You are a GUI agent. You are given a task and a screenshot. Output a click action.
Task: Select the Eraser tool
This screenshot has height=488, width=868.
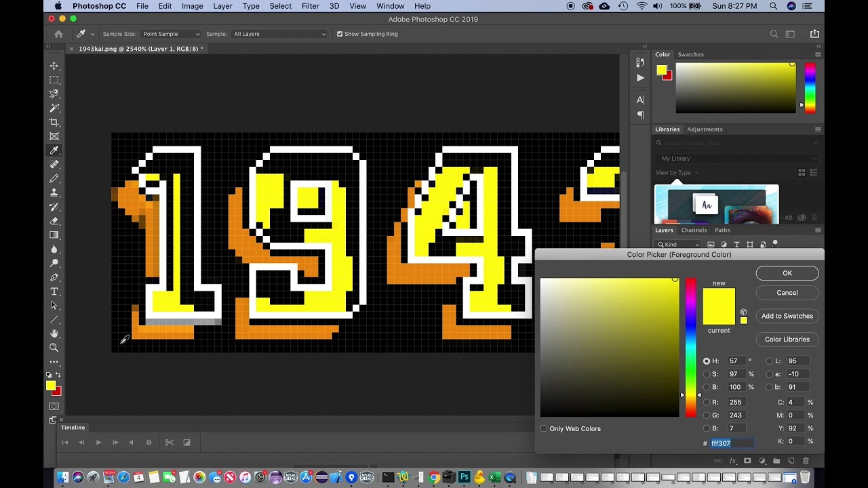[54, 221]
